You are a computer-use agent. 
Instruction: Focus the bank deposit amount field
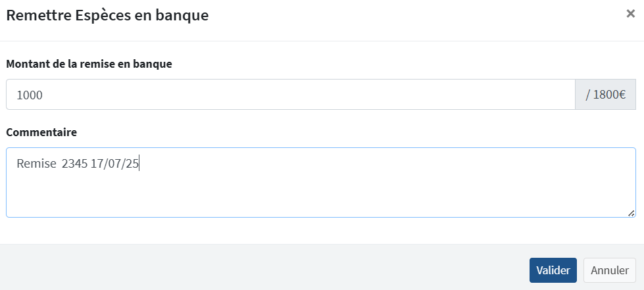[290, 95]
